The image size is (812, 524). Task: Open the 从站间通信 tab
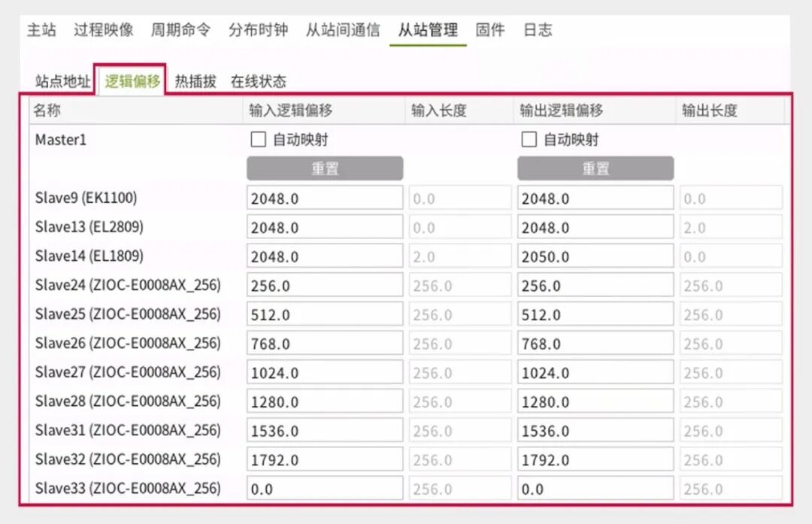point(343,29)
